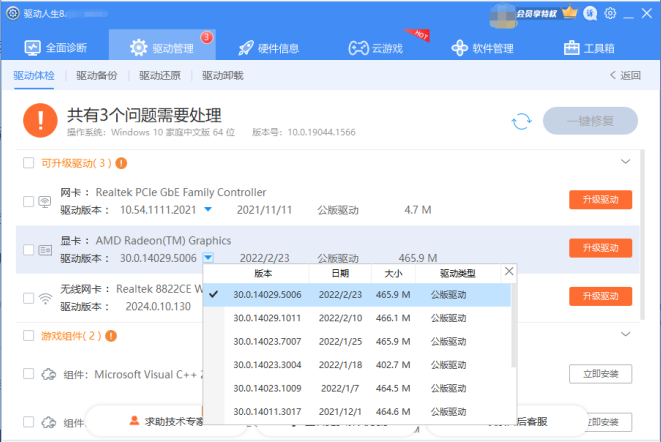
Task: Click the 求助技术专家 person icon
Action: pos(134,420)
